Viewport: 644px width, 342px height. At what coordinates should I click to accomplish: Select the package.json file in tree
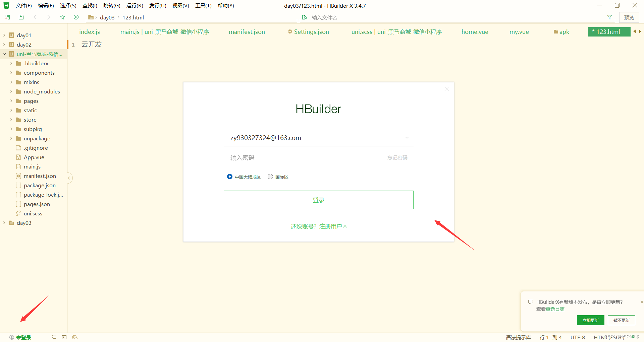(x=40, y=185)
